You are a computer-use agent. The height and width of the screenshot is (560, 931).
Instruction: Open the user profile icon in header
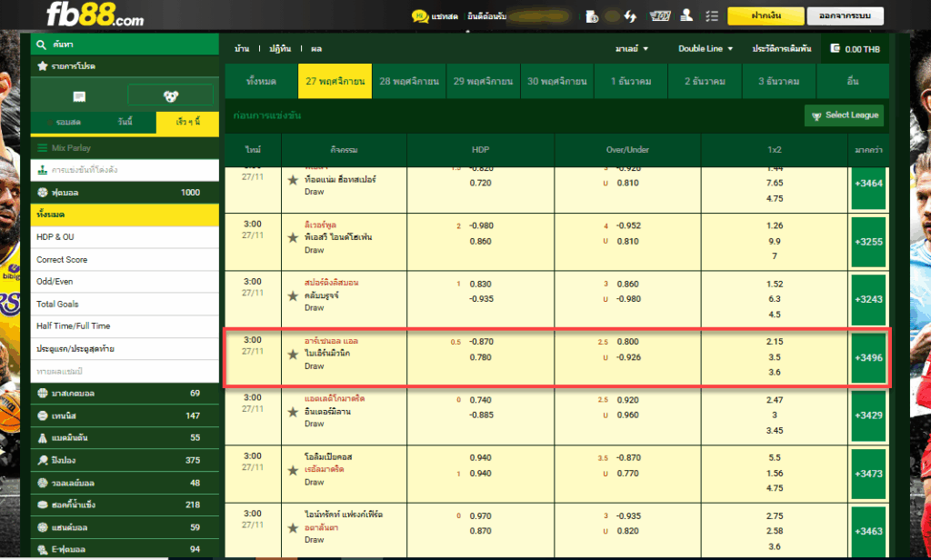pos(686,15)
